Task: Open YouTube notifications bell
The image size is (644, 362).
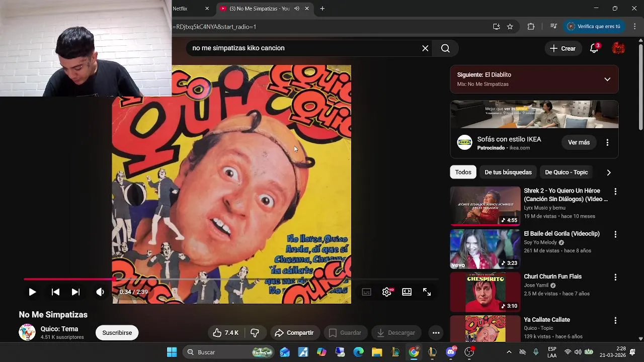Action: (594, 48)
